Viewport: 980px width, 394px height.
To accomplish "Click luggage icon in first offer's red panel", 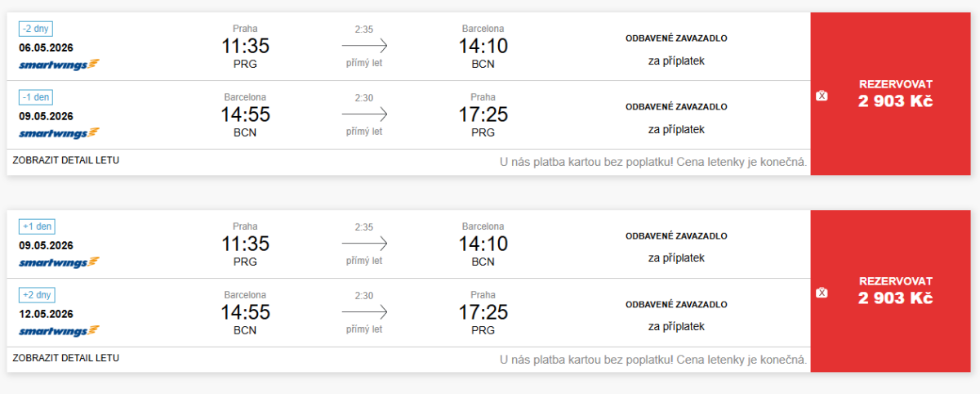I will [822, 96].
